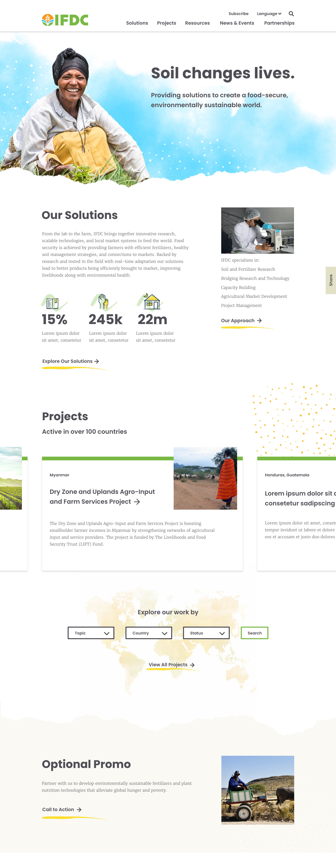Open the News & Events menu

pos(237,23)
